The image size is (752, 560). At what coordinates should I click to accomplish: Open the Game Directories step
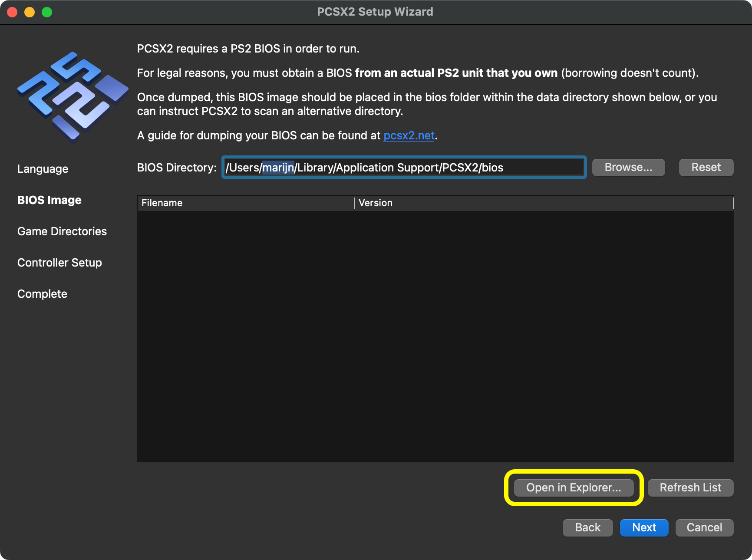pyautogui.click(x=62, y=231)
